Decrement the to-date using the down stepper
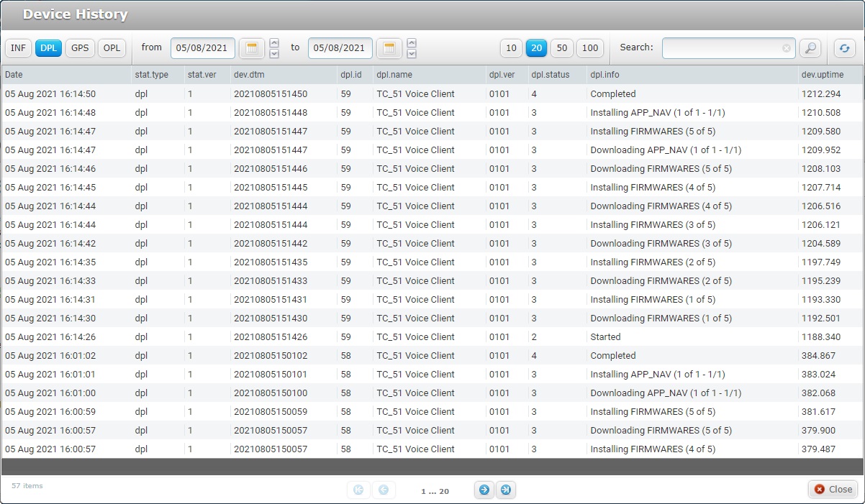 pos(410,52)
